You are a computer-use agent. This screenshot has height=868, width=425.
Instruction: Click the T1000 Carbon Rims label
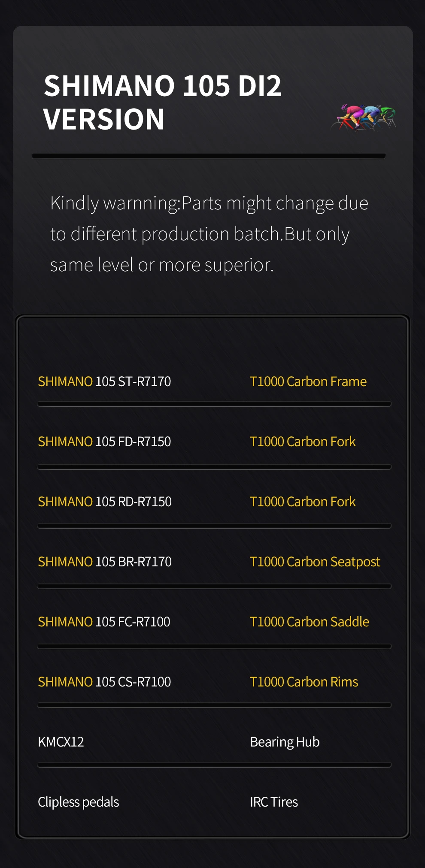click(x=304, y=682)
